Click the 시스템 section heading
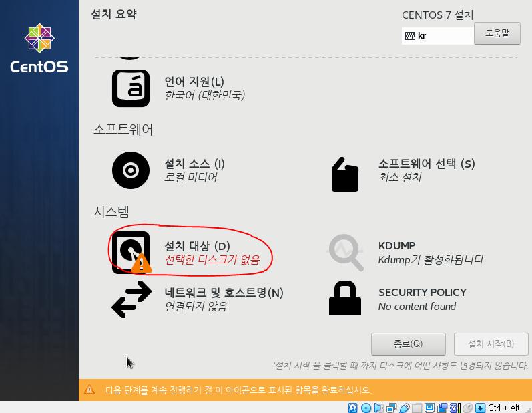This screenshot has height=413, width=532. point(111,212)
